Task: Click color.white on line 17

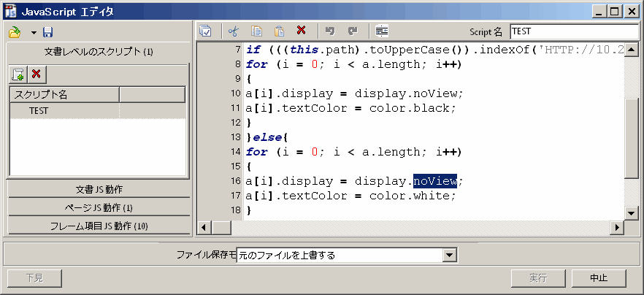Action: (409, 196)
